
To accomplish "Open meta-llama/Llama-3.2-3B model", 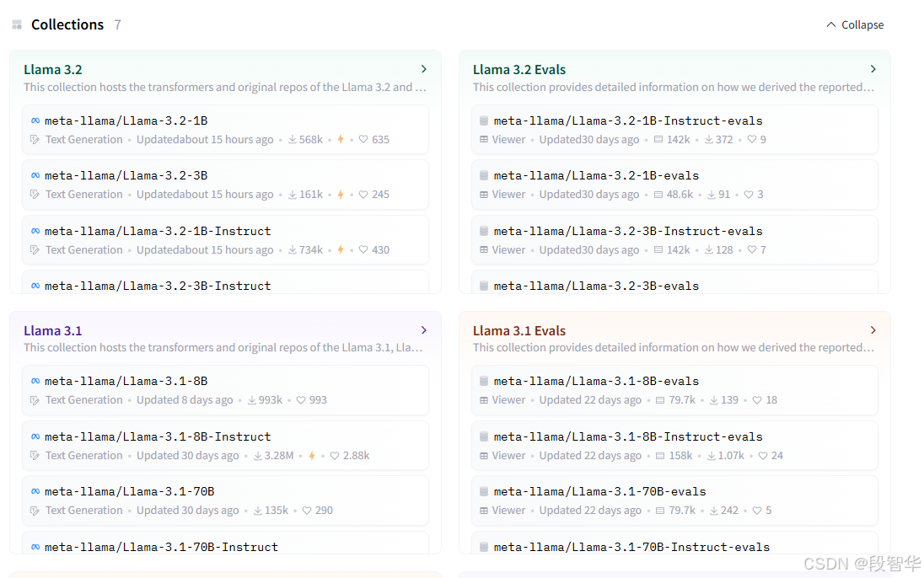I will pos(225,185).
